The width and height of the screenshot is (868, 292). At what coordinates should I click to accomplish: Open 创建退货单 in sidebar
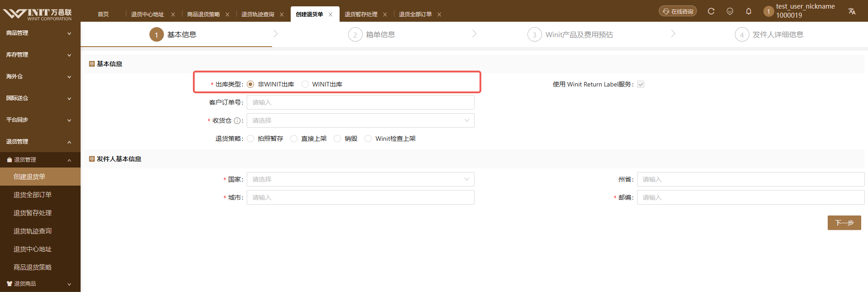pyautogui.click(x=40, y=177)
